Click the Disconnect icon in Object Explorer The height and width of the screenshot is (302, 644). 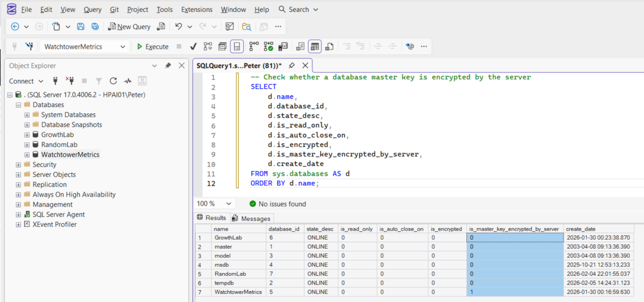pyautogui.click(x=70, y=81)
